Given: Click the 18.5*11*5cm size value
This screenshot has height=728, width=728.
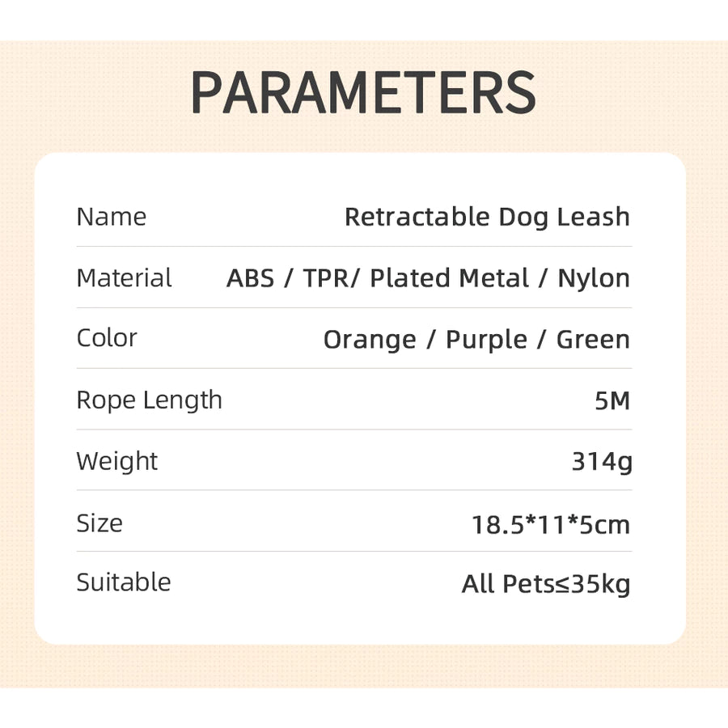Looking at the screenshot, I should point(551,524).
